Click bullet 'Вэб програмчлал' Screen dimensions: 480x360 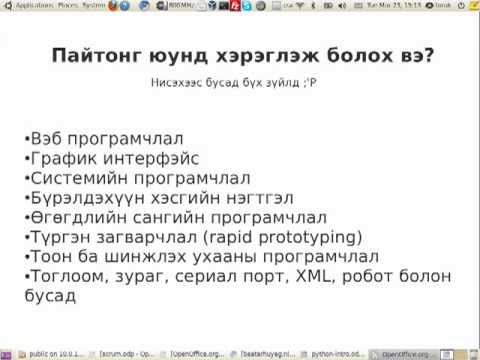point(104,139)
